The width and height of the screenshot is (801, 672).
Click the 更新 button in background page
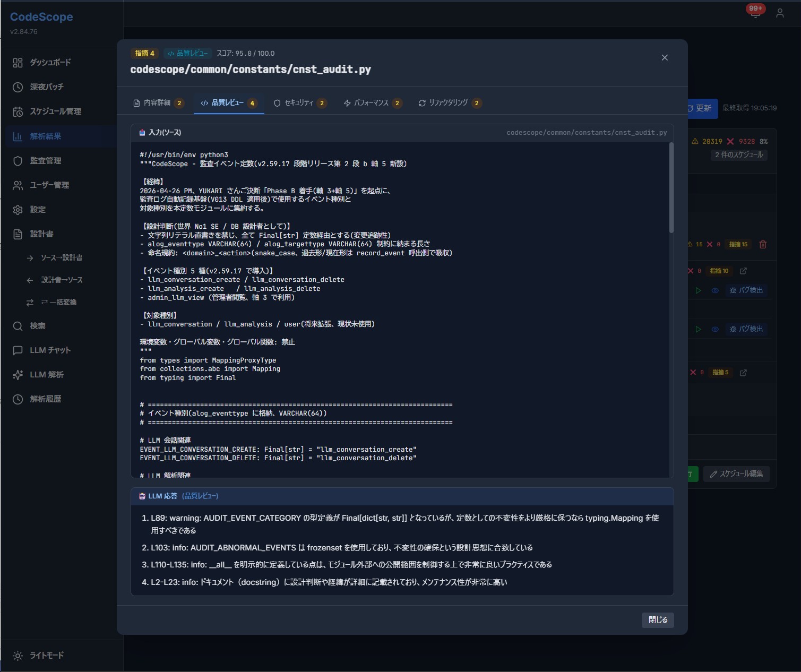[x=703, y=108]
